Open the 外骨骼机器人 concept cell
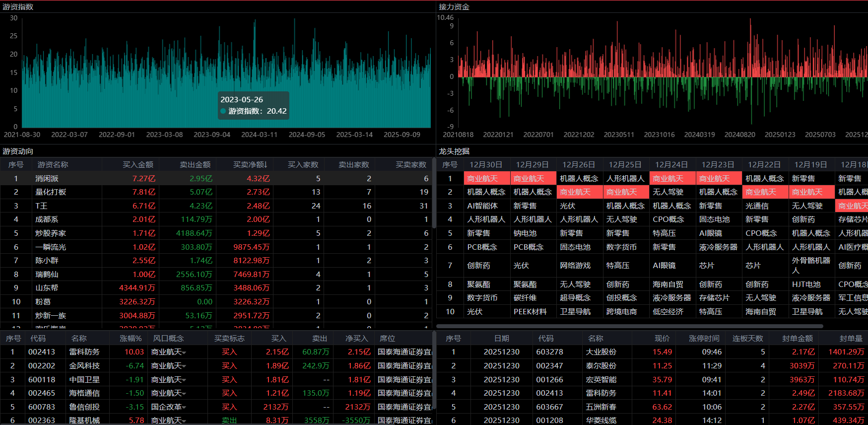The image size is (868, 425). pos(810,265)
